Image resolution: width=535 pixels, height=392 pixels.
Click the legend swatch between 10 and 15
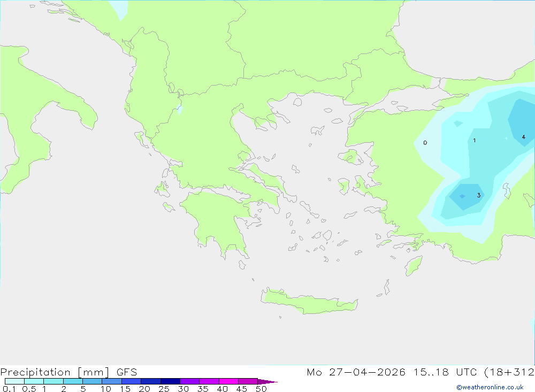pyautogui.click(x=112, y=381)
